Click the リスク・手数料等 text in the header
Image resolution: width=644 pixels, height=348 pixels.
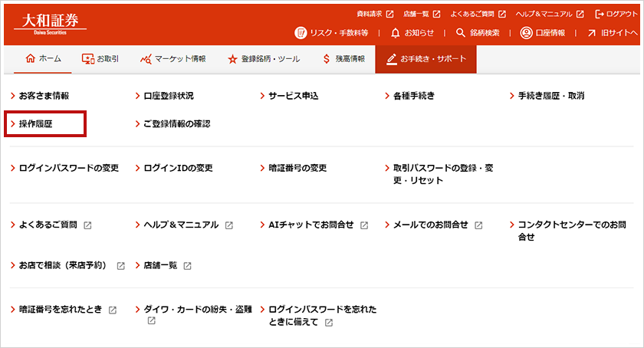tap(339, 33)
